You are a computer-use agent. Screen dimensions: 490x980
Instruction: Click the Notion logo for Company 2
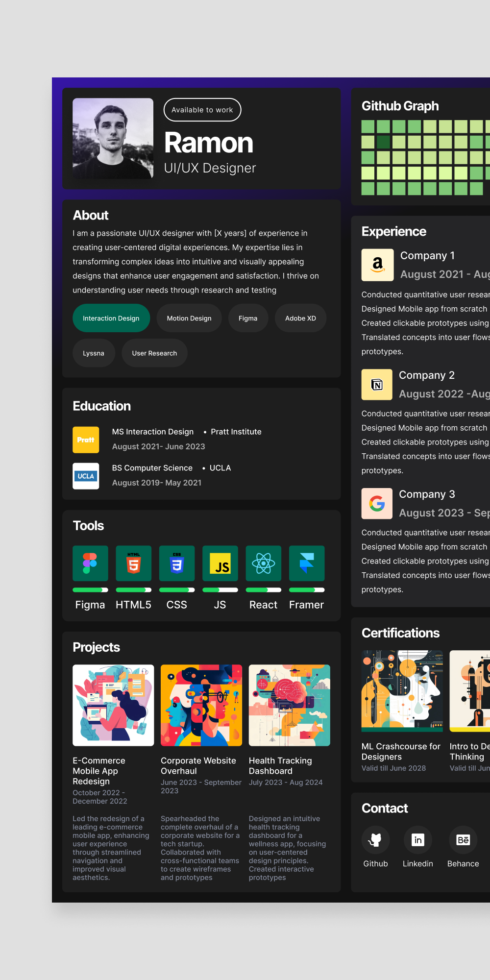(x=377, y=385)
